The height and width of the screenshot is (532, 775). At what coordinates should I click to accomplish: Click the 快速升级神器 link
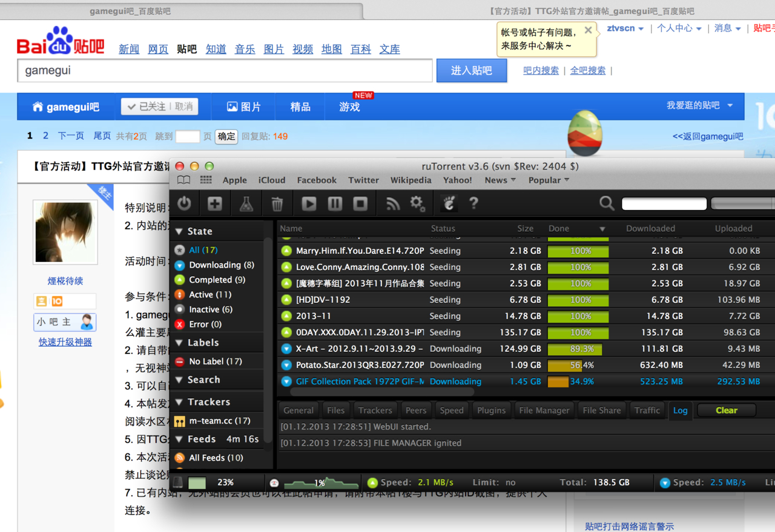pyautogui.click(x=65, y=342)
